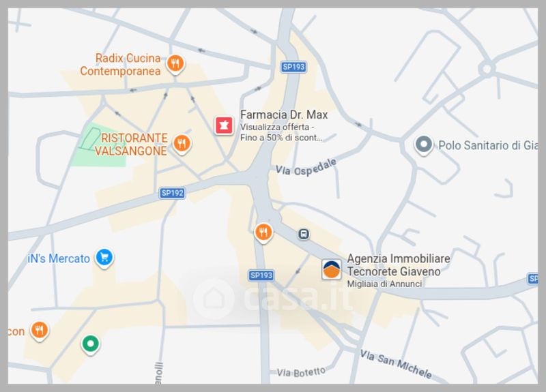This screenshot has height=392, width=546.
Task: Select the unlabeled restaurant pin near bus stop
Action: point(263,232)
